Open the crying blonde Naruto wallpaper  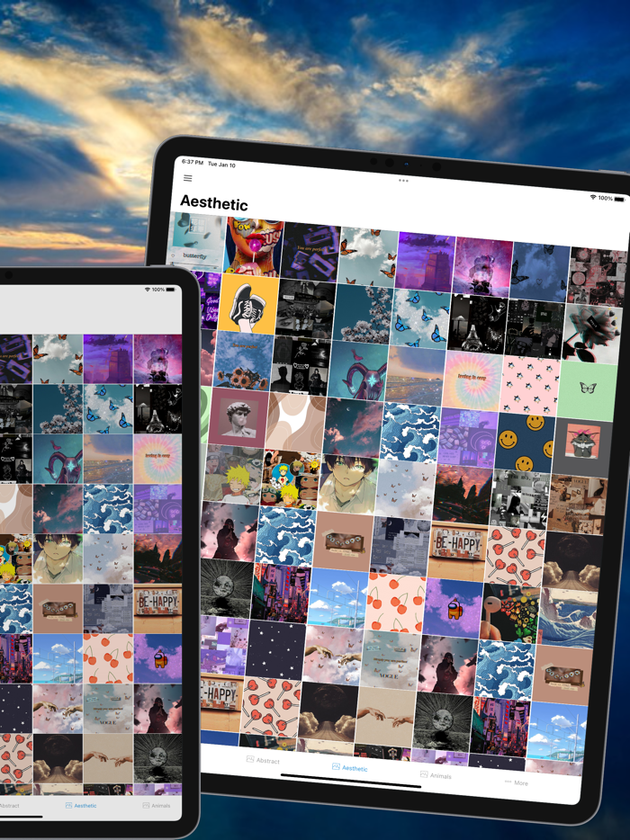pyautogui.click(x=232, y=475)
